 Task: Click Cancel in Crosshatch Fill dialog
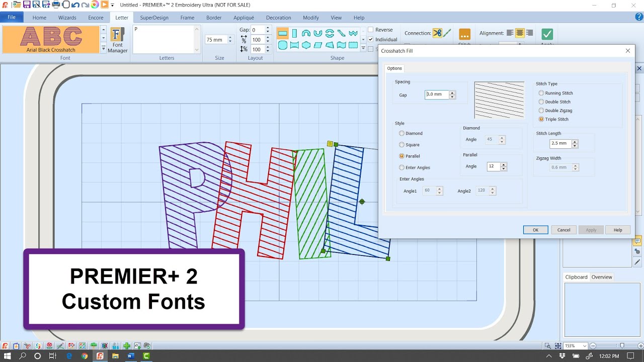click(563, 230)
